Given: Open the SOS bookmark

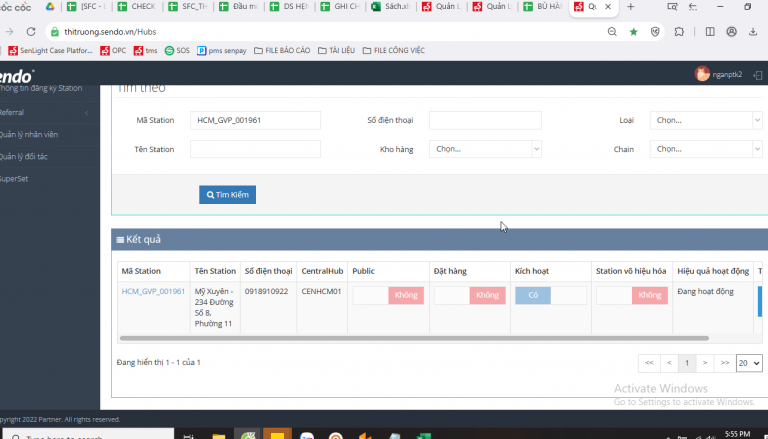Looking at the screenshot, I should pyautogui.click(x=177, y=50).
